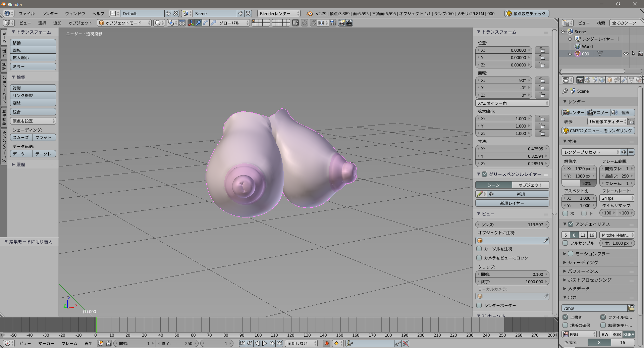The image size is (644, 348).
Task: Click the lock icon for location X
Action: (x=542, y=50)
